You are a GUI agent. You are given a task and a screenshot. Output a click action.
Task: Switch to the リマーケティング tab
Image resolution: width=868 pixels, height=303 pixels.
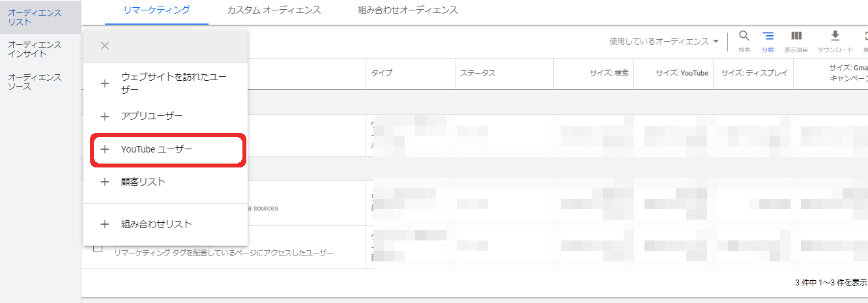[156, 10]
